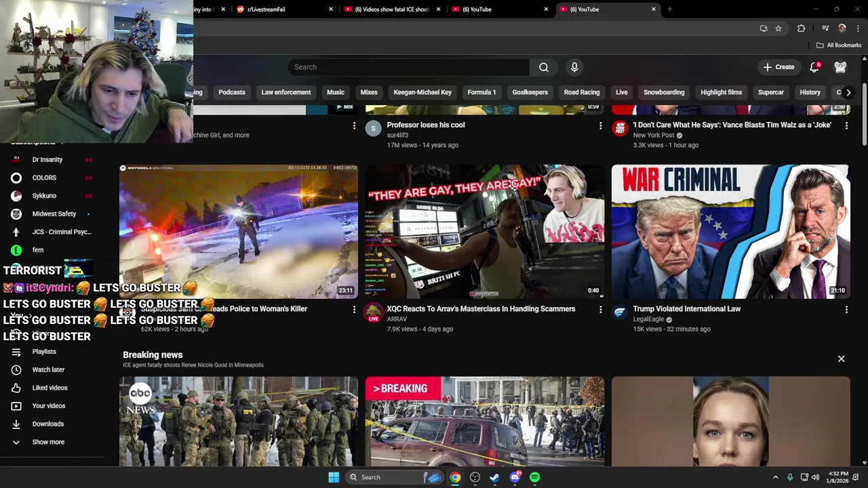Open Steam from the taskbar
868x488 pixels.
(x=494, y=477)
